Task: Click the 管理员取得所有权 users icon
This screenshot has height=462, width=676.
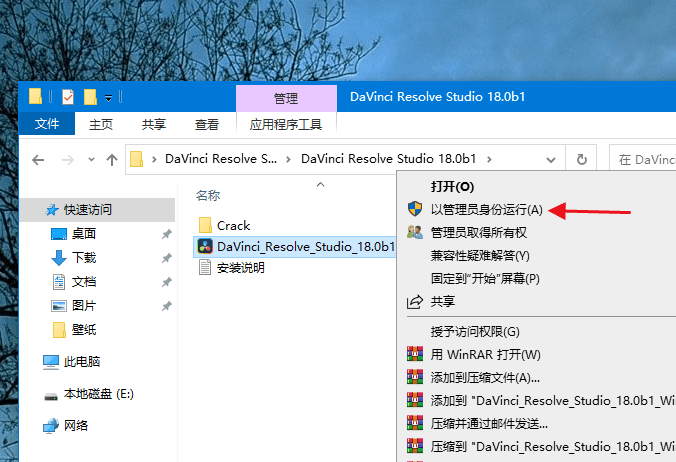Action: [x=415, y=232]
